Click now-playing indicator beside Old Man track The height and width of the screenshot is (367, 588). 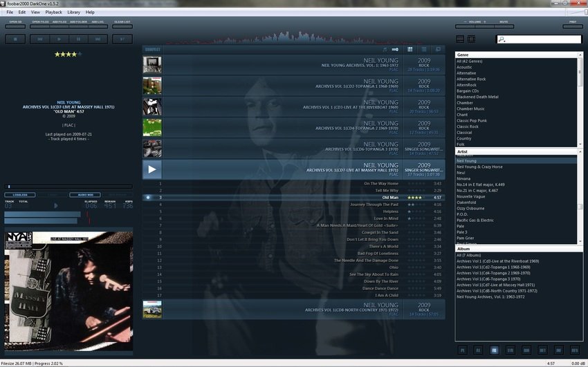click(x=148, y=198)
